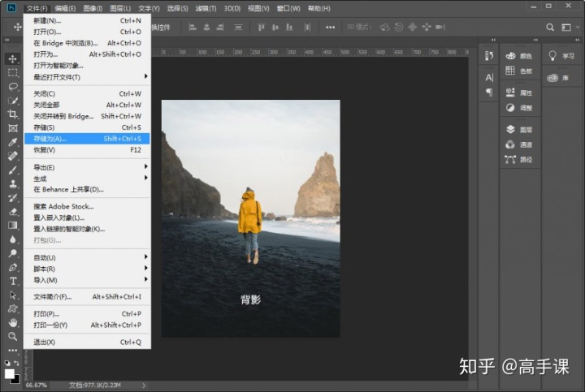Select the Eraser tool
Screen dimensions: 585x392
pyautogui.click(x=13, y=211)
